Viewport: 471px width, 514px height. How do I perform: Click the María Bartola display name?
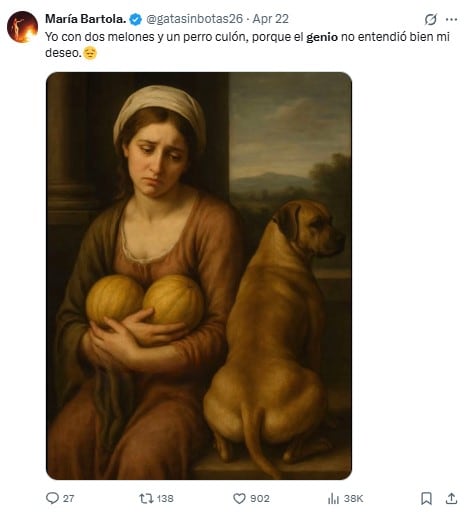pos(85,19)
